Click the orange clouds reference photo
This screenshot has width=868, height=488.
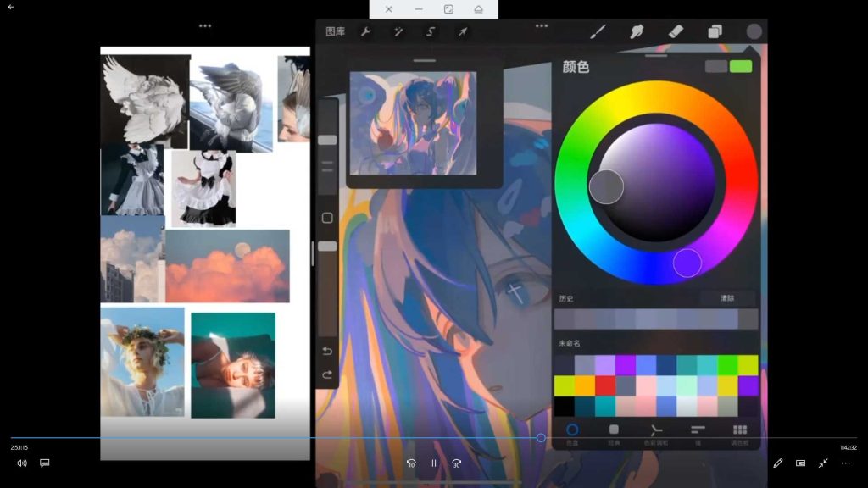(x=227, y=266)
